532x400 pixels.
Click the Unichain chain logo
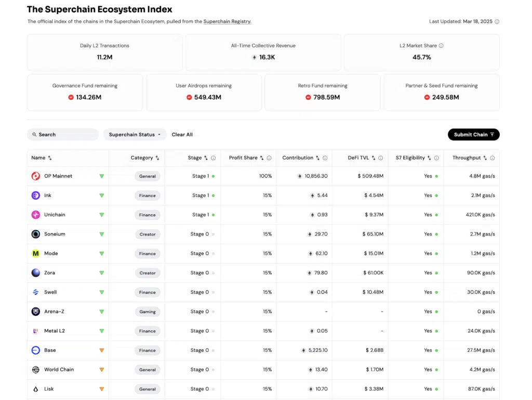36,215
